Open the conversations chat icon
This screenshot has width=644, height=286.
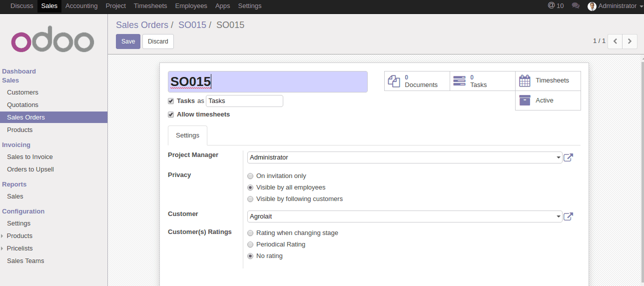576,6
